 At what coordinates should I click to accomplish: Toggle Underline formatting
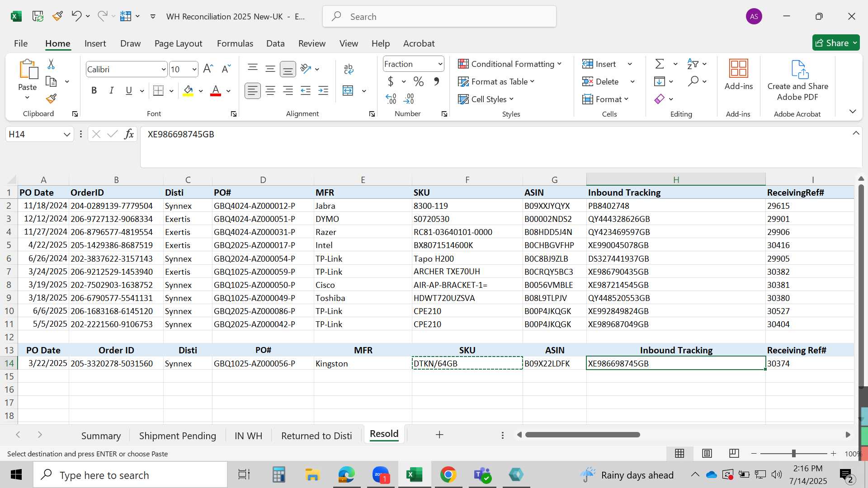pos(129,91)
